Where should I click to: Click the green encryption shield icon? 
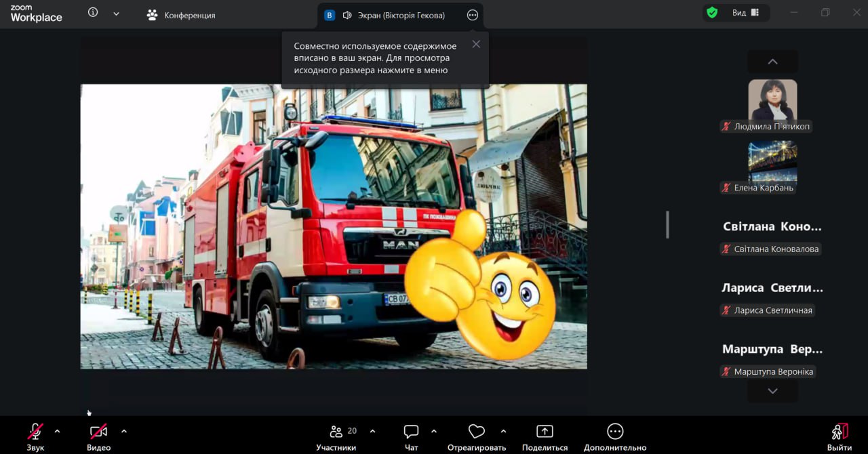click(x=711, y=13)
